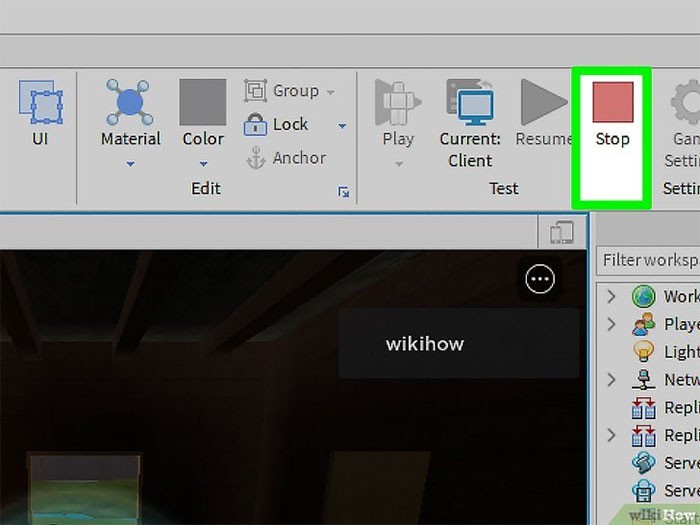Click the Filter workspace search field
The height and width of the screenshot is (525, 700).
(x=650, y=260)
